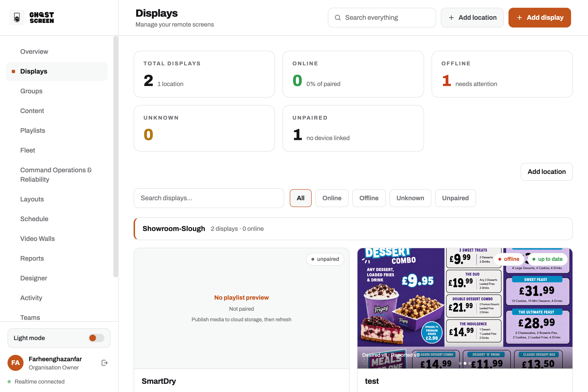This screenshot has width=588, height=392.
Task: Click the sidebar vertical scrollbar
Action: coord(115,157)
